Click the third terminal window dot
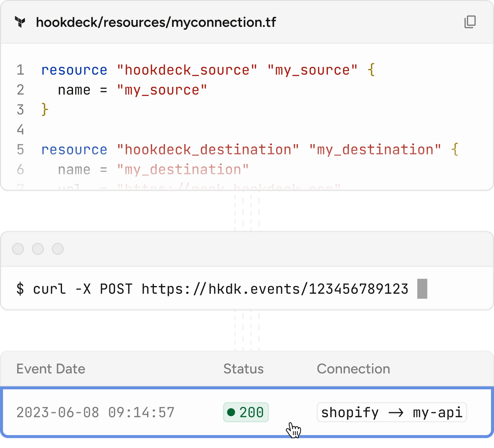The width and height of the screenshot is (494, 448). coord(58,249)
